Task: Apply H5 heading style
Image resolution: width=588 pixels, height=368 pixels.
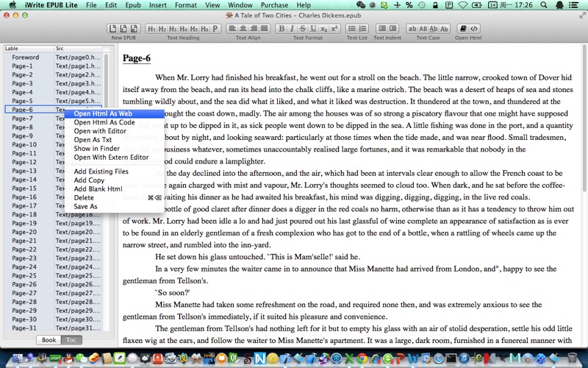Action: [193, 29]
